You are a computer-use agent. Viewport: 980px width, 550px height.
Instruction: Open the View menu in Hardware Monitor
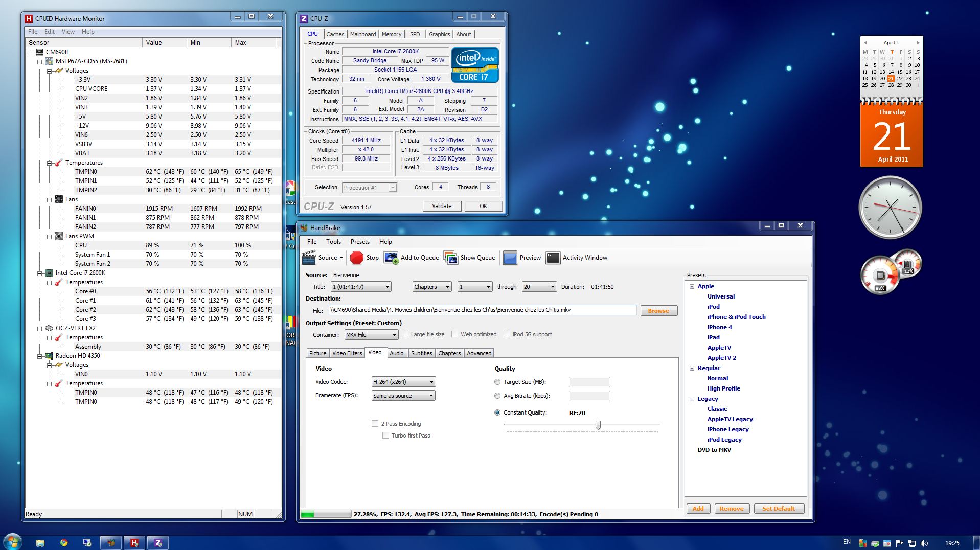pos(68,32)
